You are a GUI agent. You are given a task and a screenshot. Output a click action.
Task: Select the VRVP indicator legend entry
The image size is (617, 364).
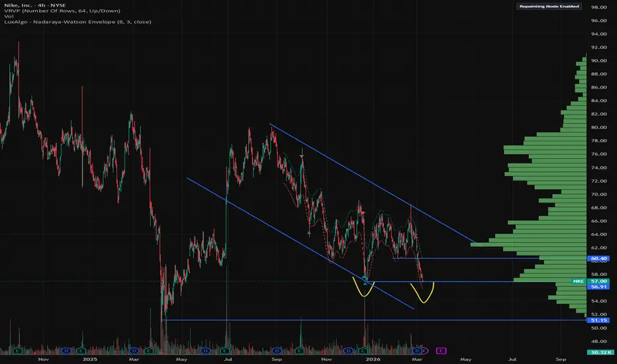coord(62,11)
